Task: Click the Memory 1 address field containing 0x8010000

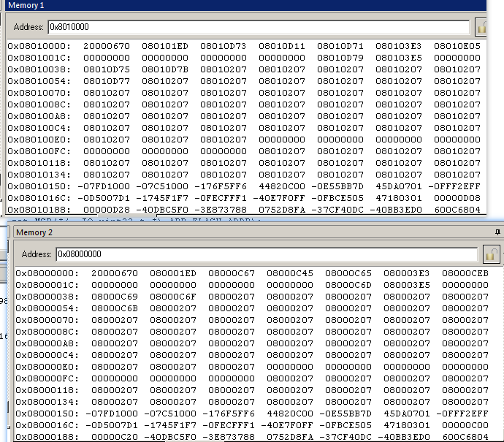Action: (259, 27)
